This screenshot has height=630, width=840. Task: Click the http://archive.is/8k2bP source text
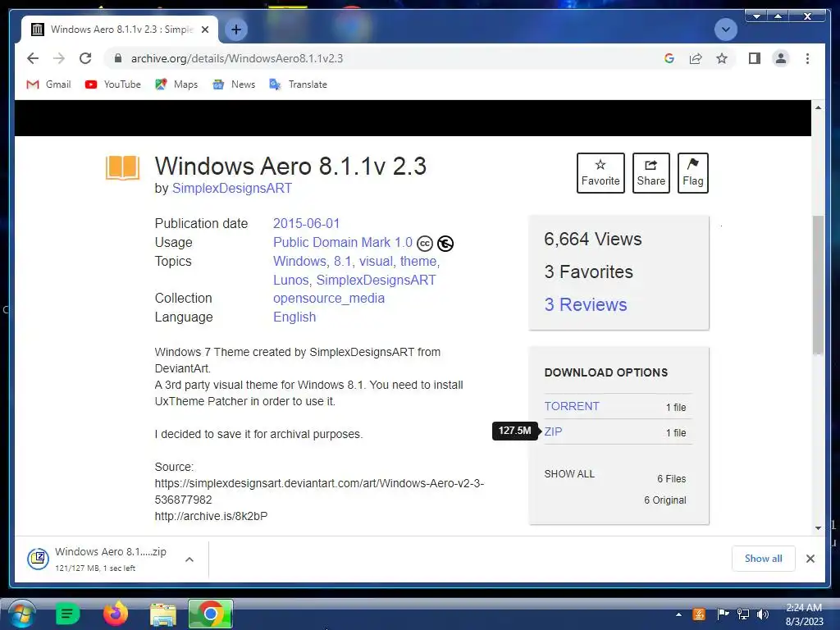(211, 516)
